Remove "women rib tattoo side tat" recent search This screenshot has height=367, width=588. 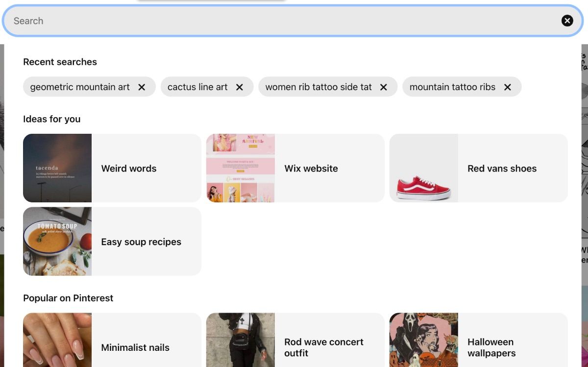(384, 87)
